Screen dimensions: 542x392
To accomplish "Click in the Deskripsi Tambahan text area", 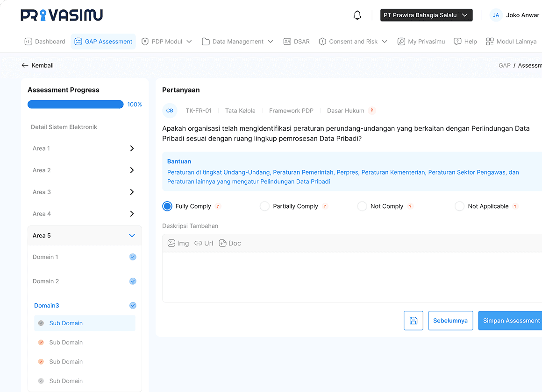I will click(350, 277).
